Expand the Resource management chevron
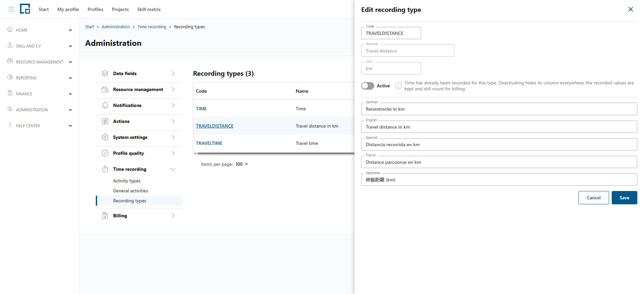The width and height of the screenshot is (644, 294). coord(173,89)
